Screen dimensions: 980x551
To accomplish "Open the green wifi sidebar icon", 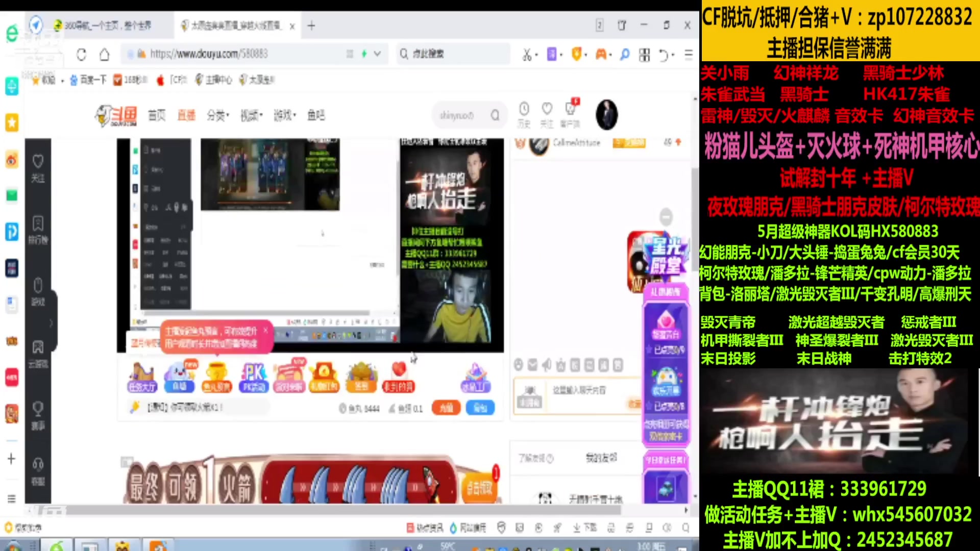I will [x=12, y=86].
